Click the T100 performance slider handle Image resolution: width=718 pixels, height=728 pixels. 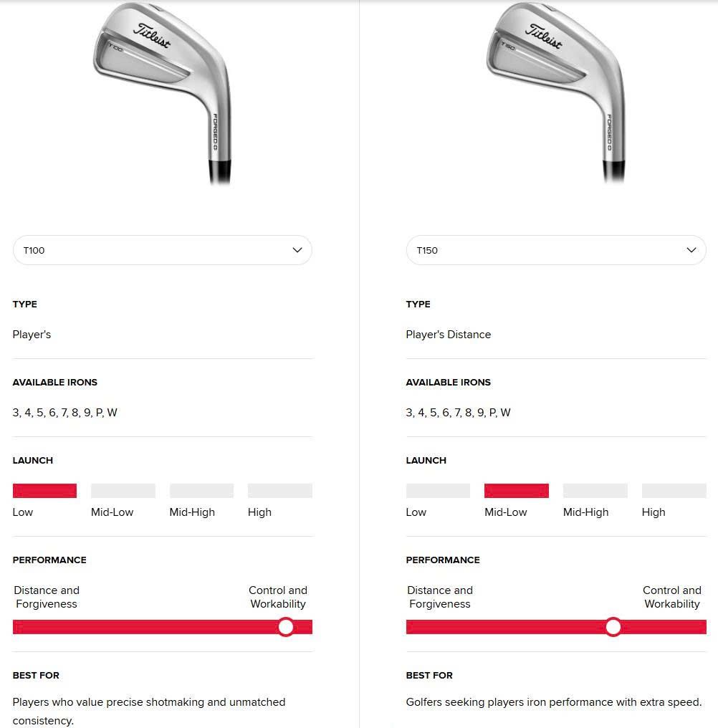coord(286,628)
